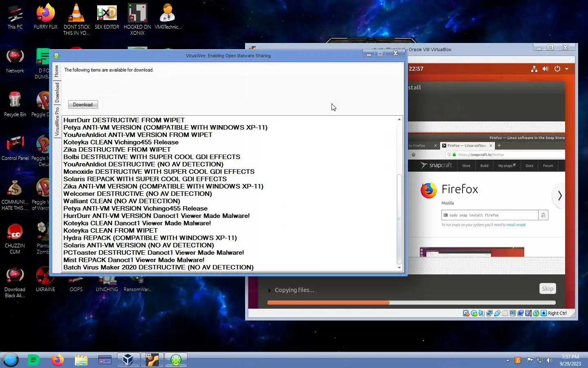Follow the install snapd link
The width and height of the screenshot is (588, 368).
(x=516, y=225)
